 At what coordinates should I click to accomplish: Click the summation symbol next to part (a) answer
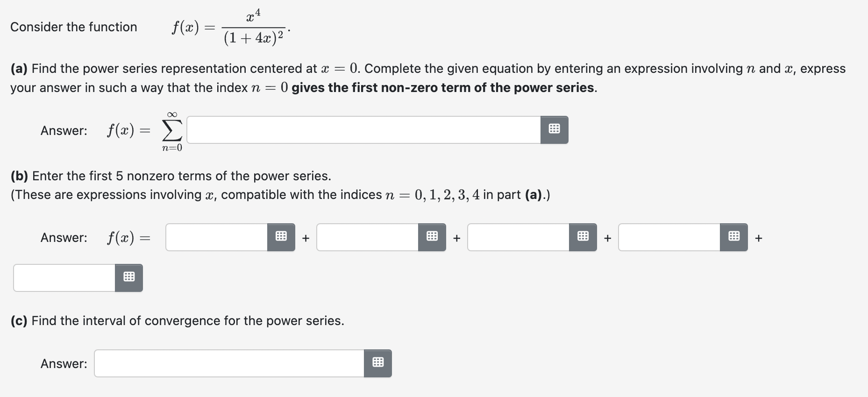171,130
